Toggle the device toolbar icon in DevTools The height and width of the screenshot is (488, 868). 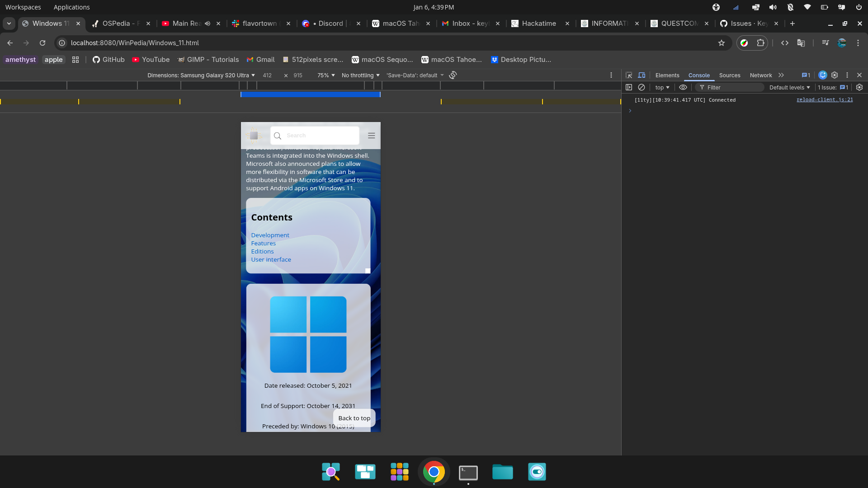tap(642, 75)
